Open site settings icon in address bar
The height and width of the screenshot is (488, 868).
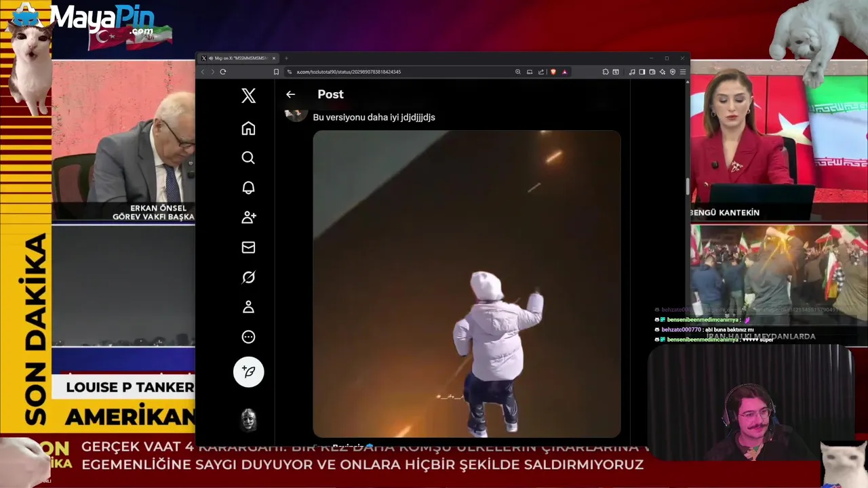[290, 72]
